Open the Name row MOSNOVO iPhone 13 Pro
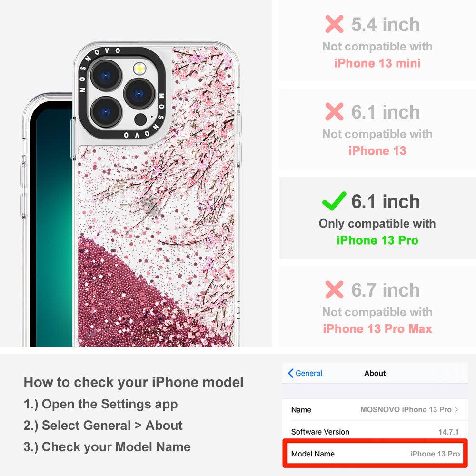 pyautogui.click(x=375, y=410)
